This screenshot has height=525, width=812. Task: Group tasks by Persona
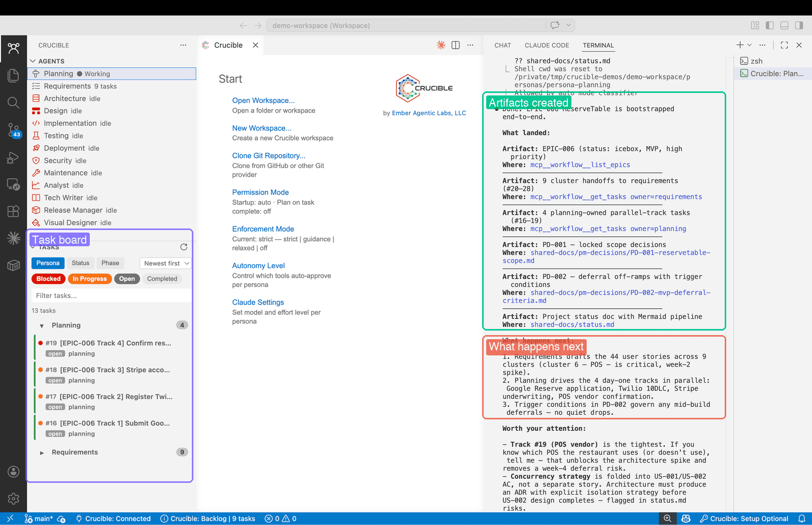coord(48,263)
